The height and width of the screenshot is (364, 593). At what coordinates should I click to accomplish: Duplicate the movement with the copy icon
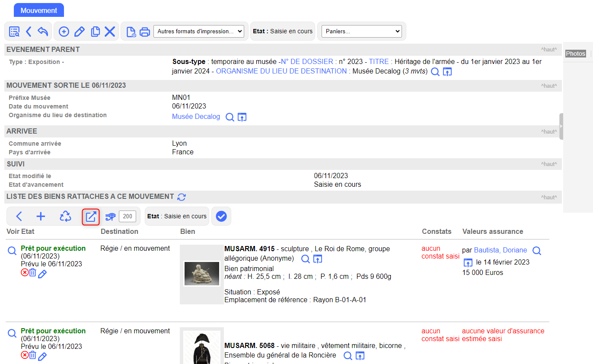pos(95,32)
